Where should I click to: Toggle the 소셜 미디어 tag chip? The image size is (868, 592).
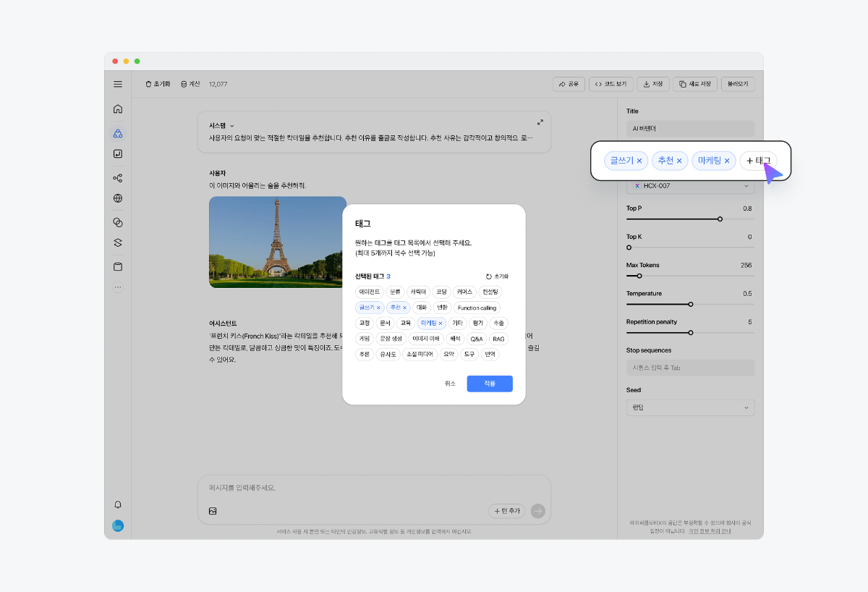click(x=420, y=355)
